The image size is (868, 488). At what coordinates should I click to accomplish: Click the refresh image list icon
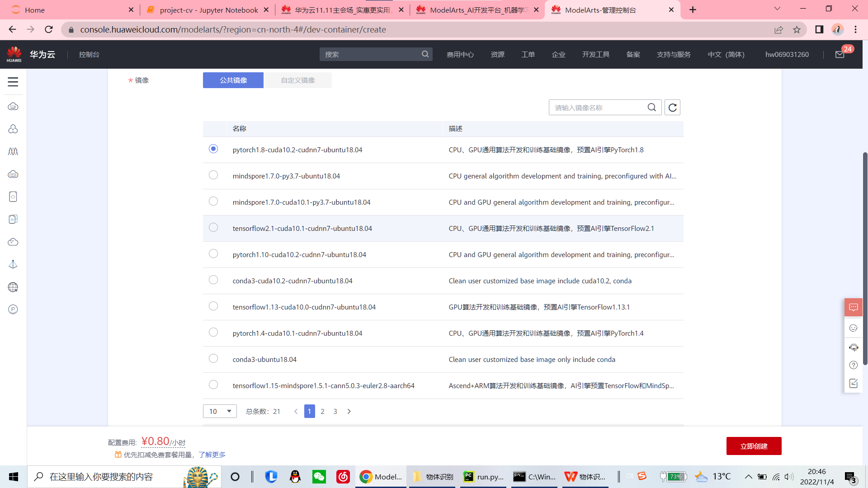point(672,108)
